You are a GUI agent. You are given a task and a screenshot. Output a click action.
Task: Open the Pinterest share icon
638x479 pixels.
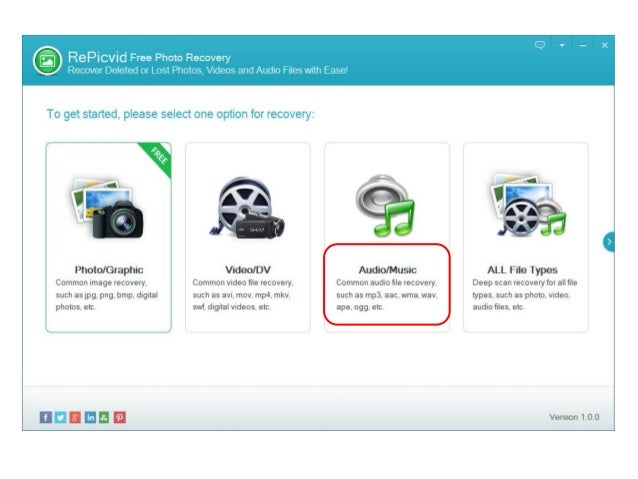pos(120,417)
